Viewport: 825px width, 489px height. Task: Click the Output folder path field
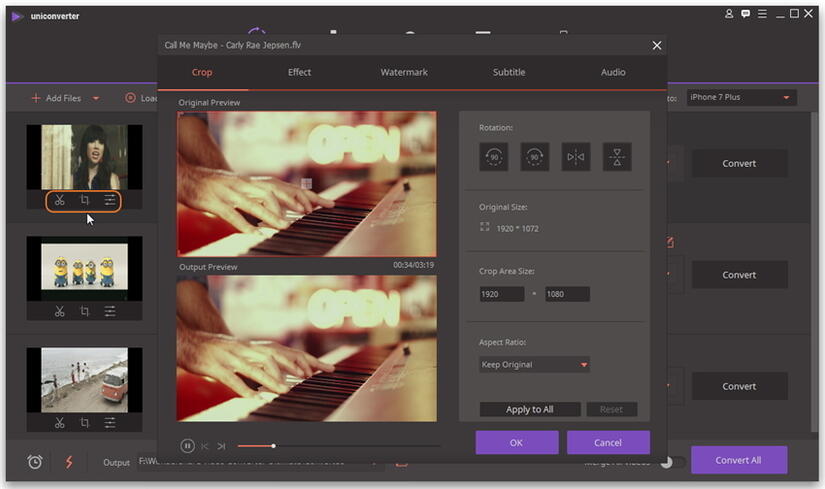point(260,462)
